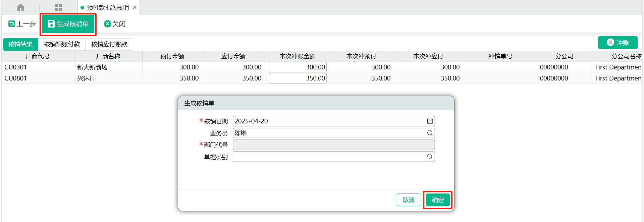Click the 核销日期 date field
This screenshot has height=222, width=644.
click(329, 121)
